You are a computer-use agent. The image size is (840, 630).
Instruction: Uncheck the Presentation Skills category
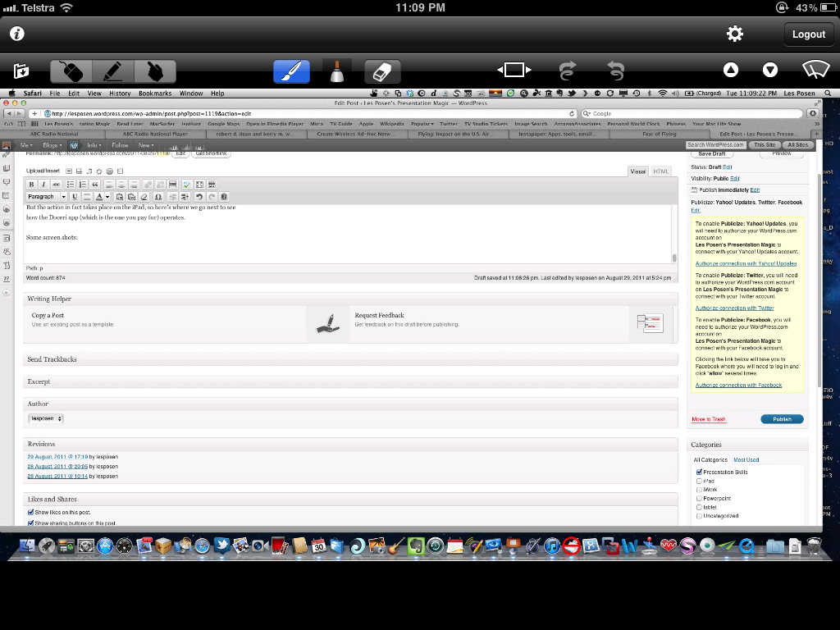pyautogui.click(x=699, y=472)
